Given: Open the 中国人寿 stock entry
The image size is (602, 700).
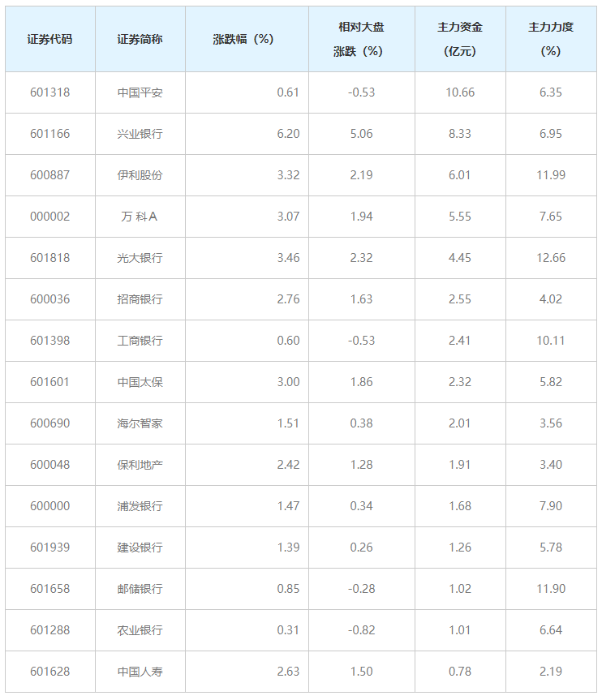Looking at the screenshot, I should (x=140, y=672).
